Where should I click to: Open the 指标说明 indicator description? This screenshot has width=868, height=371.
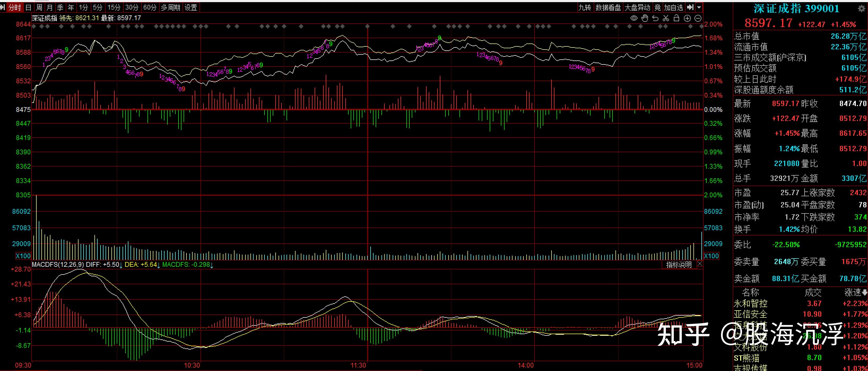[679, 264]
